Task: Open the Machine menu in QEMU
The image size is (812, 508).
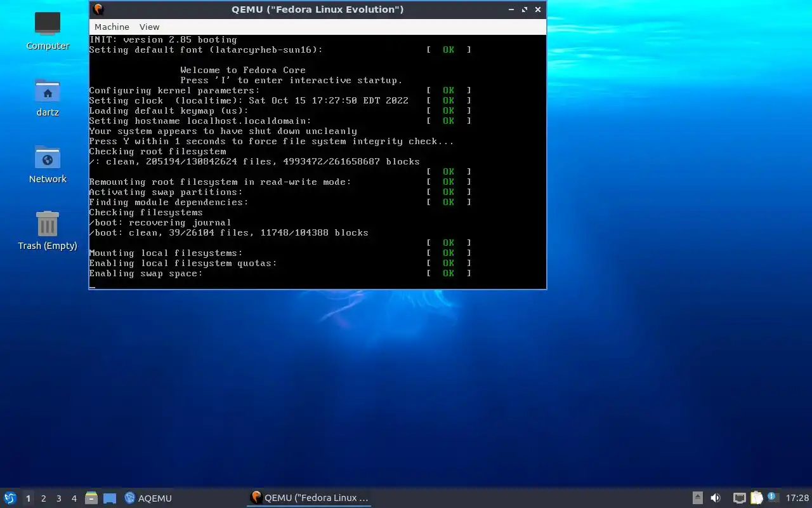Action: point(112,27)
